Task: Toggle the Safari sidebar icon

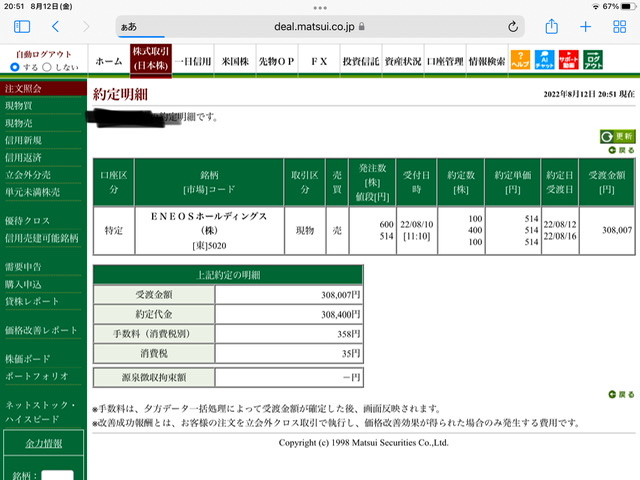Action: point(22,27)
